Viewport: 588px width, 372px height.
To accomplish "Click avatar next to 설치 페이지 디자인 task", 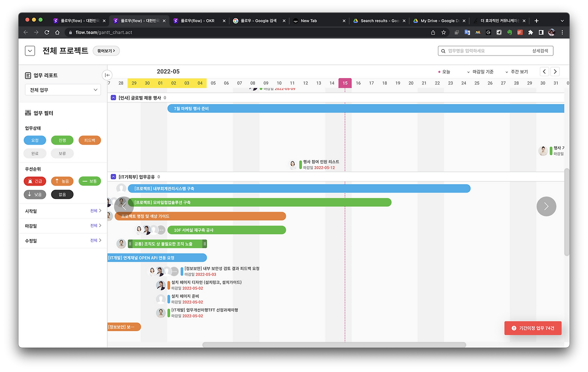I will pos(161,285).
